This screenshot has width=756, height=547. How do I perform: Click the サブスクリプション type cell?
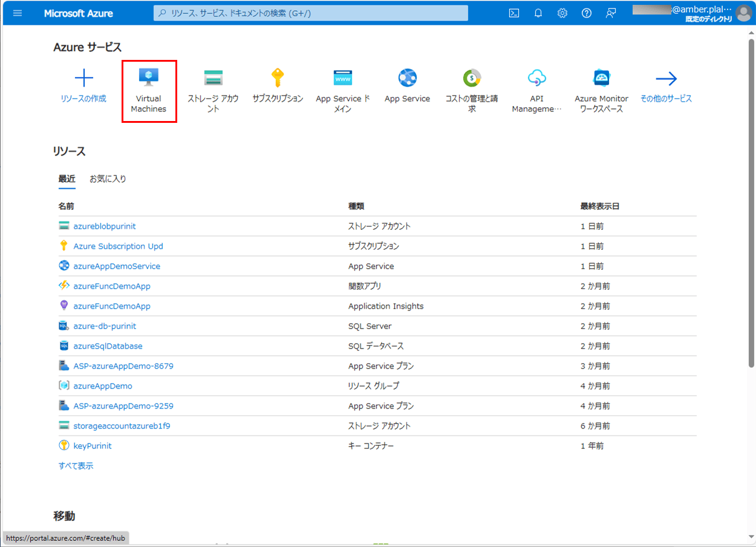(x=374, y=246)
